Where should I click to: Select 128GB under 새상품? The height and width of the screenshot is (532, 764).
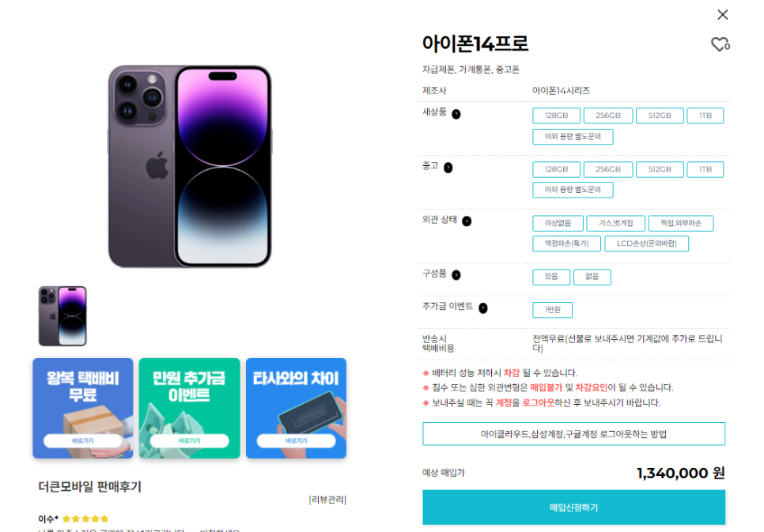557,115
